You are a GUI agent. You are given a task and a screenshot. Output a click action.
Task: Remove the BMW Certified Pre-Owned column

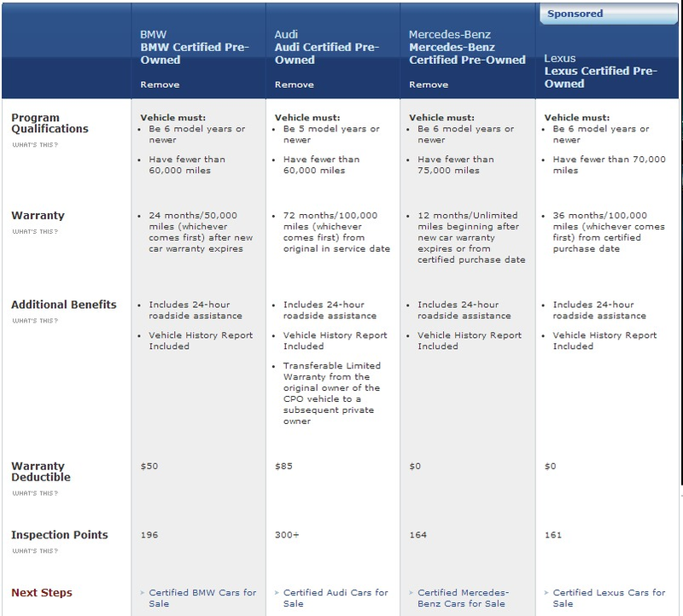[x=160, y=84]
